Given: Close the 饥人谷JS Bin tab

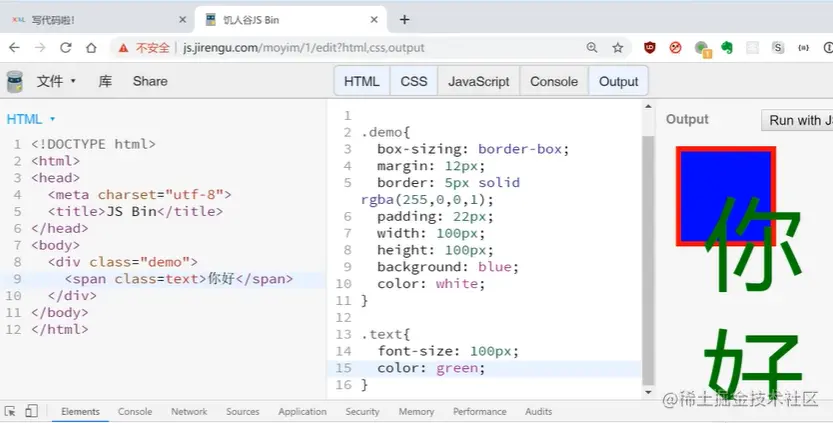Looking at the screenshot, I should click(x=374, y=20).
